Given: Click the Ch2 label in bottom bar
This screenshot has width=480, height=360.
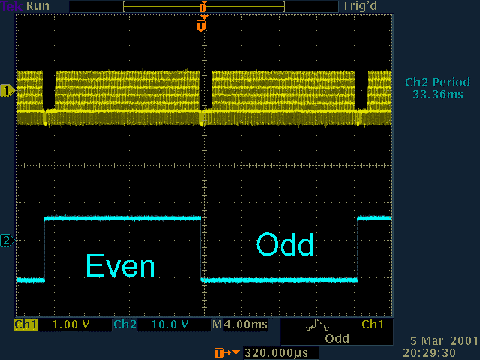Looking at the screenshot, I should point(125,324).
